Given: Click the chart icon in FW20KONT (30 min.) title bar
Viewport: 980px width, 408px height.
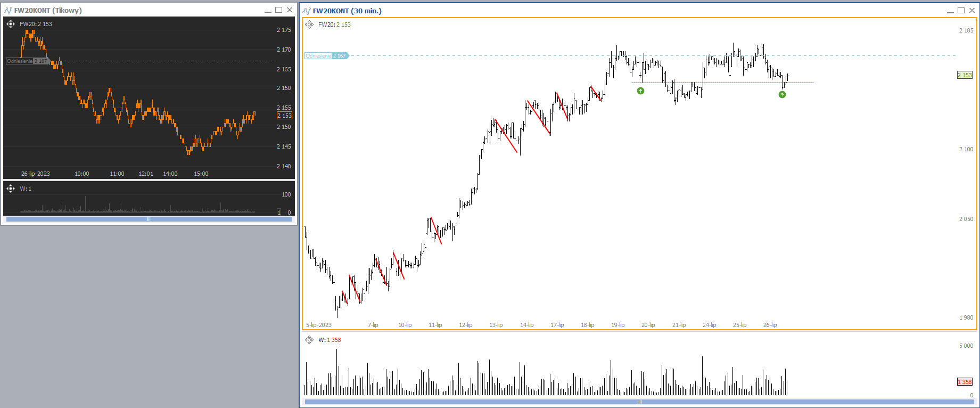Looking at the screenshot, I should pos(307,11).
